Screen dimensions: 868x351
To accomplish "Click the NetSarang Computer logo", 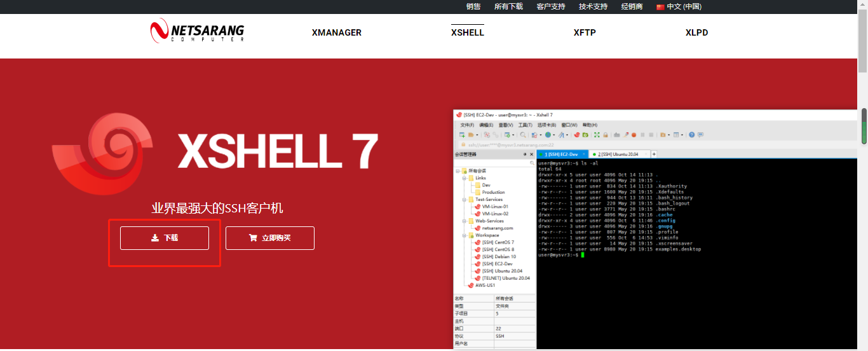I will tap(197, 31).
